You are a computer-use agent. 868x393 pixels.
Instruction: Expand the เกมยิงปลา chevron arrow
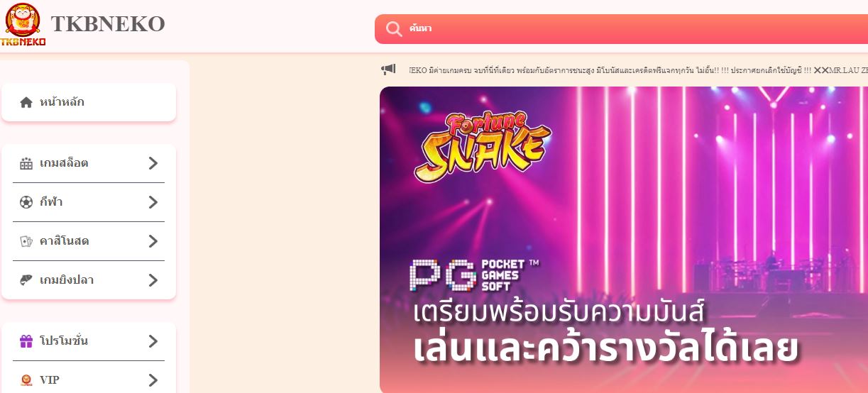(153, 280)
